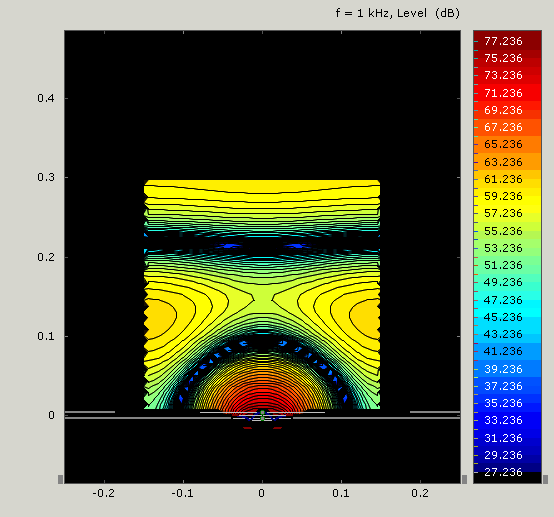The width and height of the screenshot is (554, 517).
Task: Click the x-axis tick label -0.2
Action: 104,493
